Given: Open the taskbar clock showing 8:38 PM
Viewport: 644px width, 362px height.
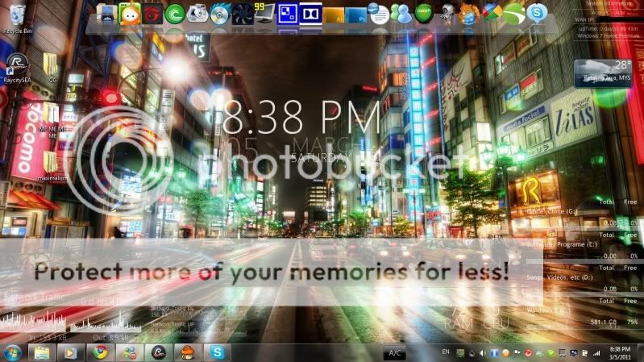Looking at the screenshot, I should [620, 353].
